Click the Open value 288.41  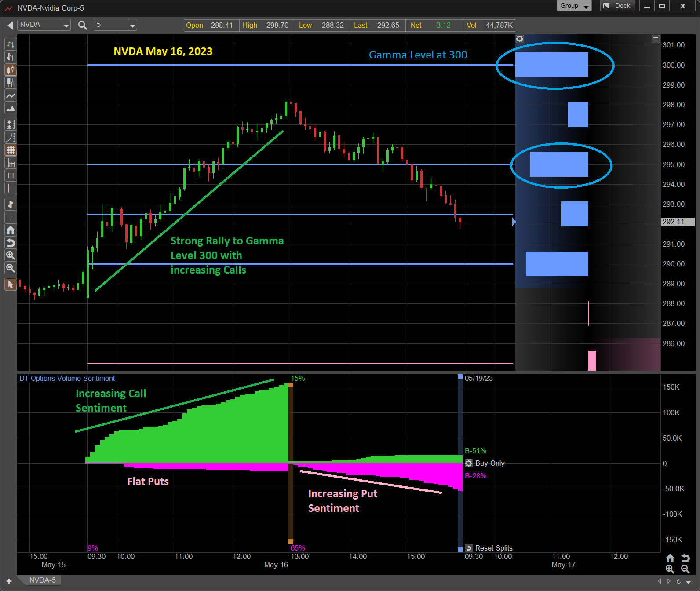(x=222, y=26)
